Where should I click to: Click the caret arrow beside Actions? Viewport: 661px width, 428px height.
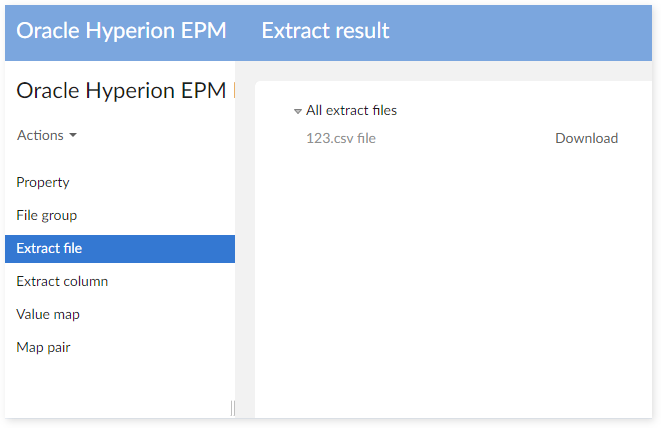click(x=73, y=136)
